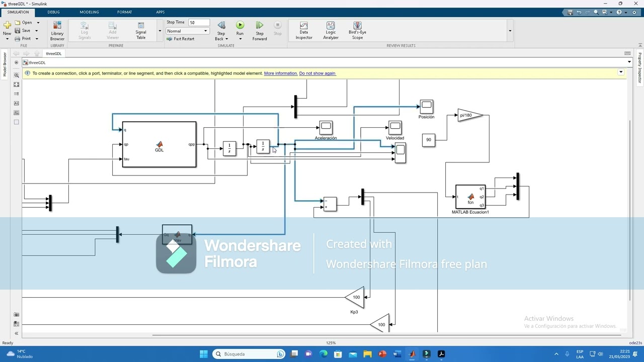Click the sample time arrows palette icon

coord(17,94)
